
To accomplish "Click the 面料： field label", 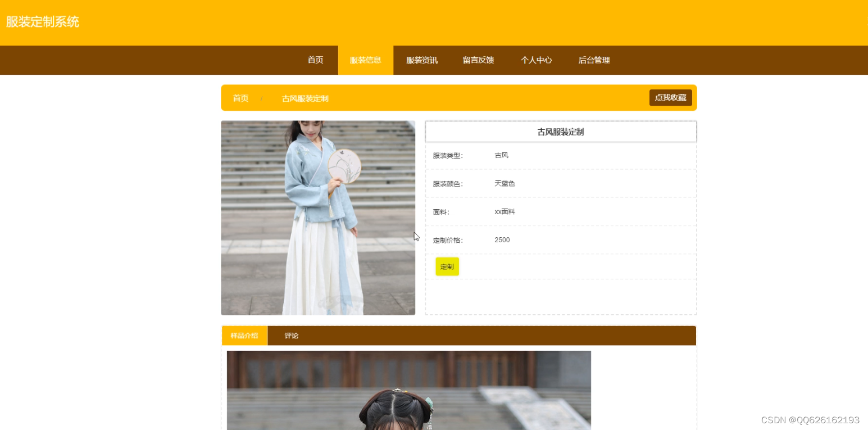I will pyautogui.click(x=441, y=212).
